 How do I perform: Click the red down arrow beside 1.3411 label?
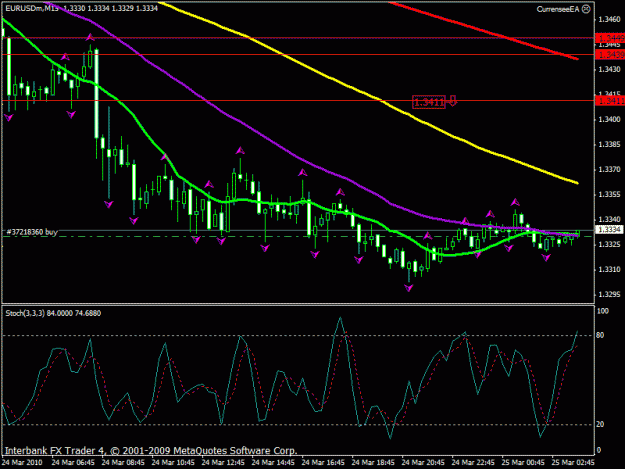pos(452,100)
